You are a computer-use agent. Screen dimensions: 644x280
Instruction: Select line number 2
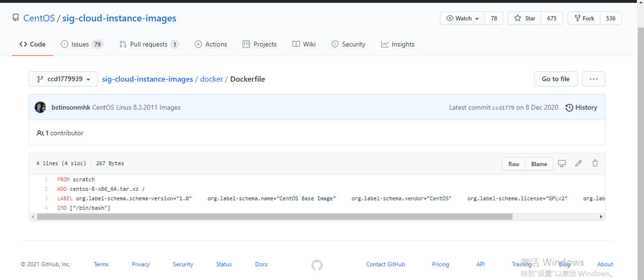[x=46, y=189]
